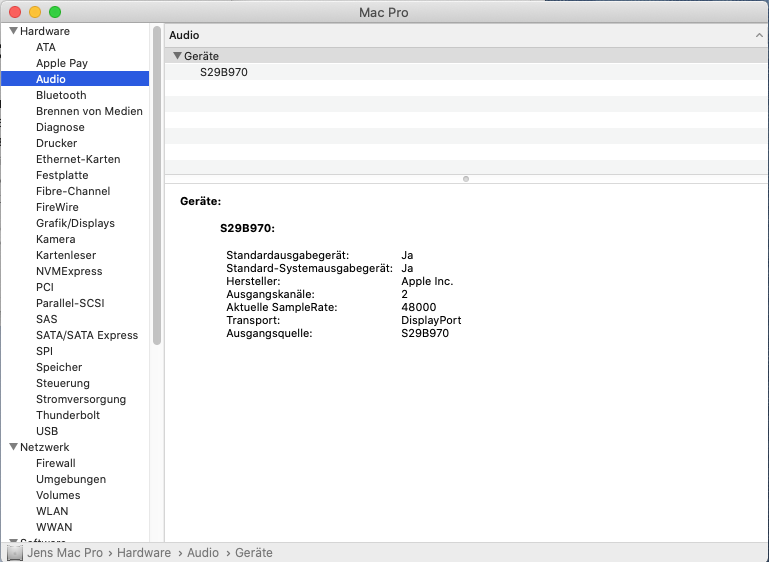Select Firewall under Netzwerk
The image size is (769, 562).
point(55,463)
